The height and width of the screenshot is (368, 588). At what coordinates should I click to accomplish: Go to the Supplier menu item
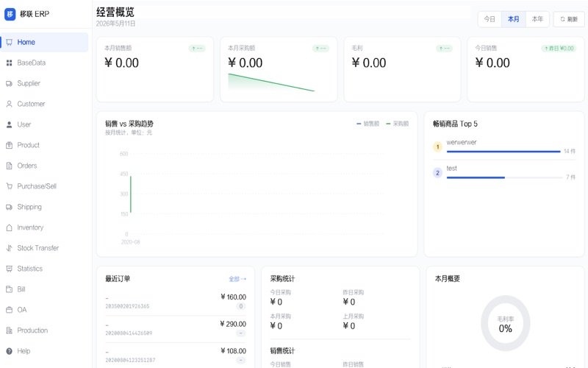(x=45, y=83)
